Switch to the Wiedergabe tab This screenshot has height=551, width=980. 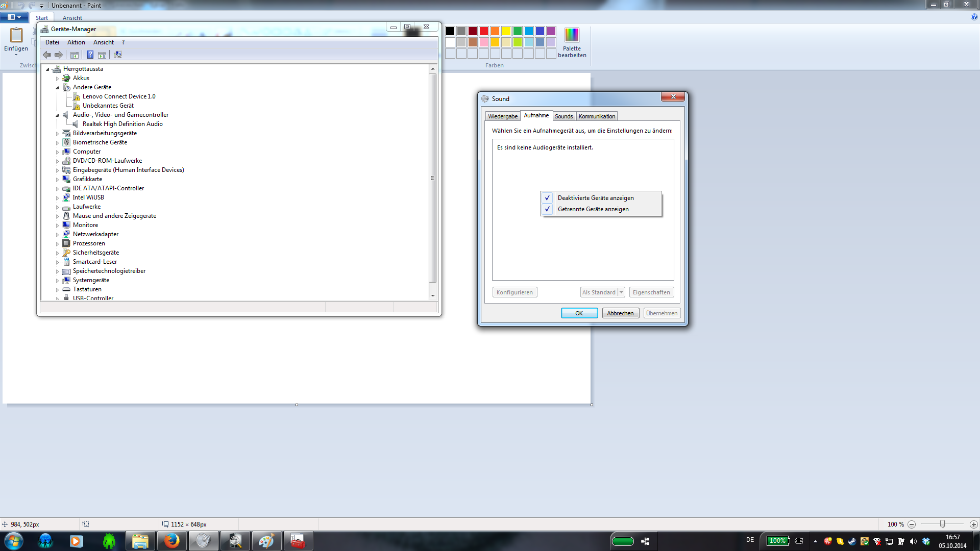(502, 116)
